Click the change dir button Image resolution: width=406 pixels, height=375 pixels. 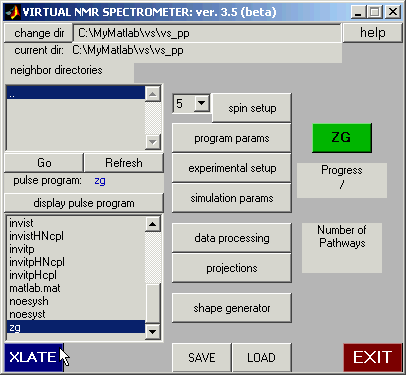pos(39,33)
